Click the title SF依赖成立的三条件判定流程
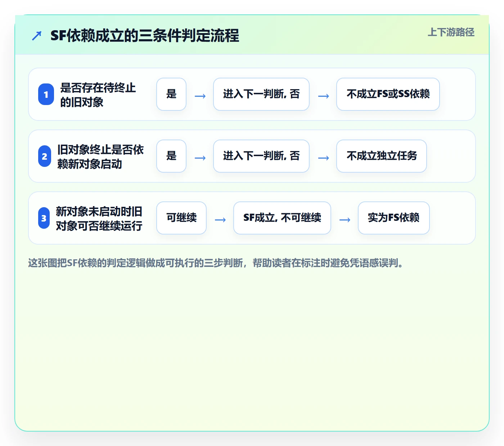This screenshot has width=504, height=446. coord(145,36)
